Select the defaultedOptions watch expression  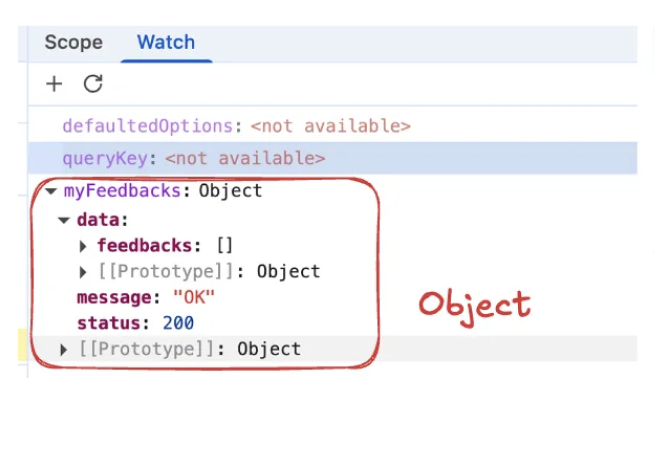[x=147, y=126]
